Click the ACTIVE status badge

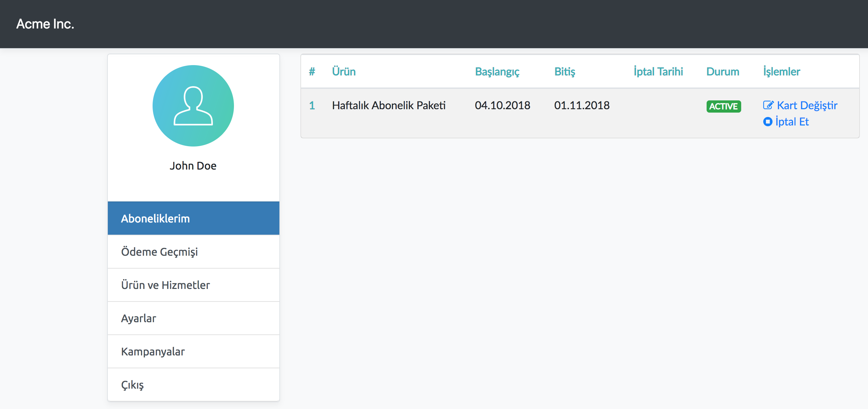[x=724, y=106]
